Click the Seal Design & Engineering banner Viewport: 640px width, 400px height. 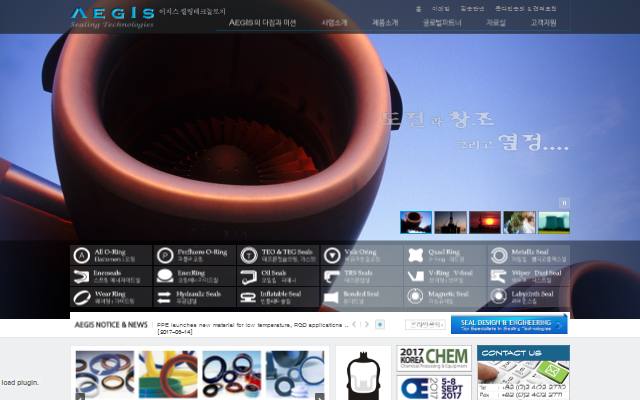coord(509,324)
